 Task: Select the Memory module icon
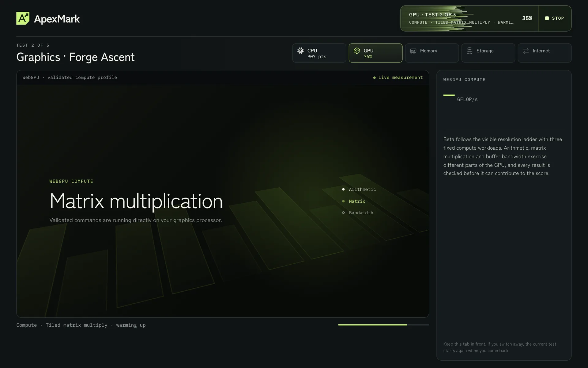coord(413,51)
